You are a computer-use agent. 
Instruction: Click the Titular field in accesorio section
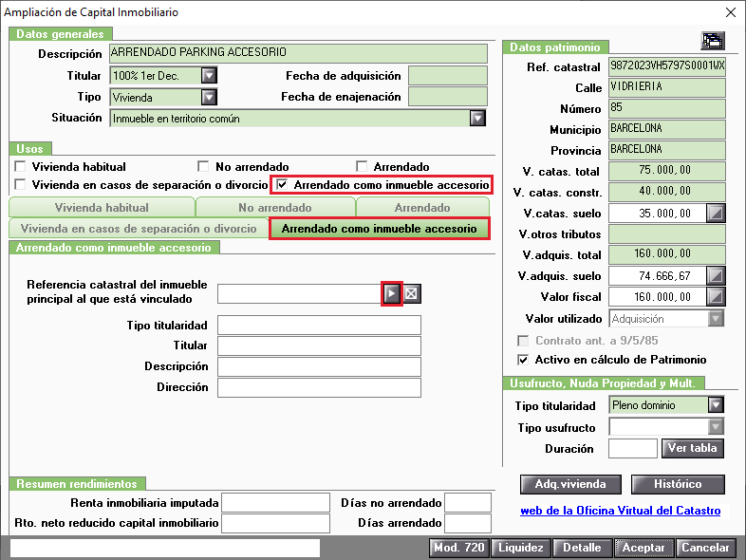click(x=319, y=345)
